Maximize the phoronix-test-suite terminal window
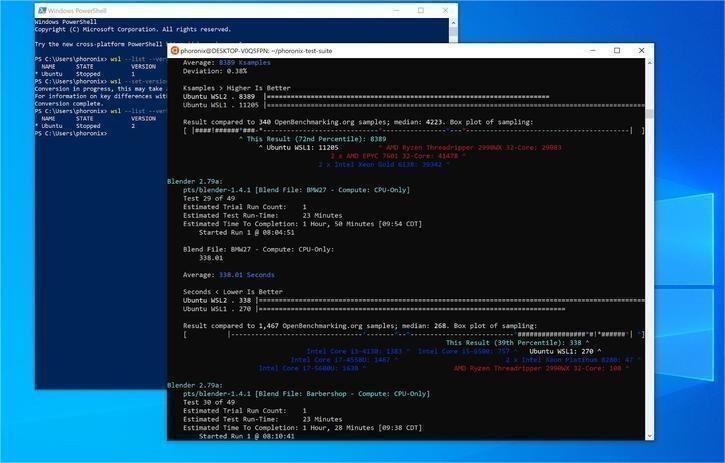 [x=617, y=50]
